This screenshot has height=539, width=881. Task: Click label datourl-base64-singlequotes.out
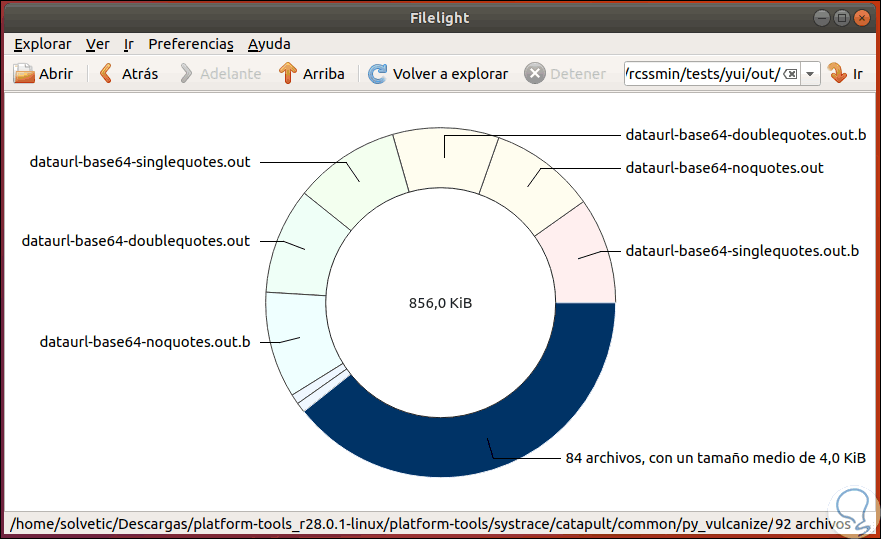(140, 162)
